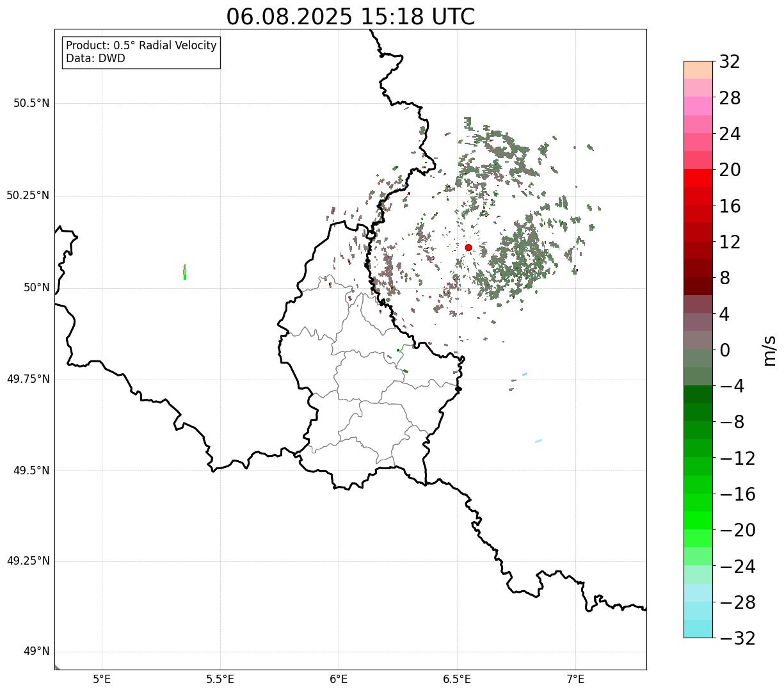Image resolution: width=784 pixels, height=692 pixels.
Task: Click the 7°E longitude label
Action: pyautogui.click(x=575, y=679)
